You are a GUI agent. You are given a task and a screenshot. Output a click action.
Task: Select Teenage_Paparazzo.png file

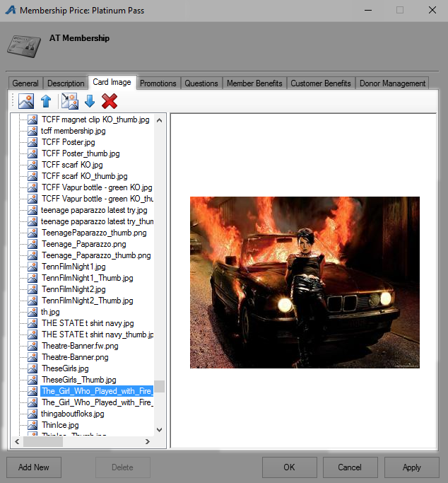[84, 244]
